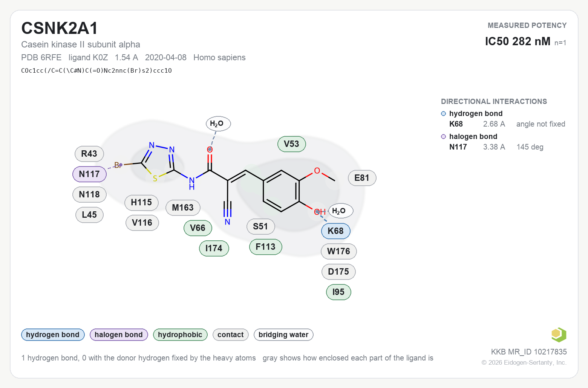
Task: Select residue label W176
Action: click(x=338, y=251)
